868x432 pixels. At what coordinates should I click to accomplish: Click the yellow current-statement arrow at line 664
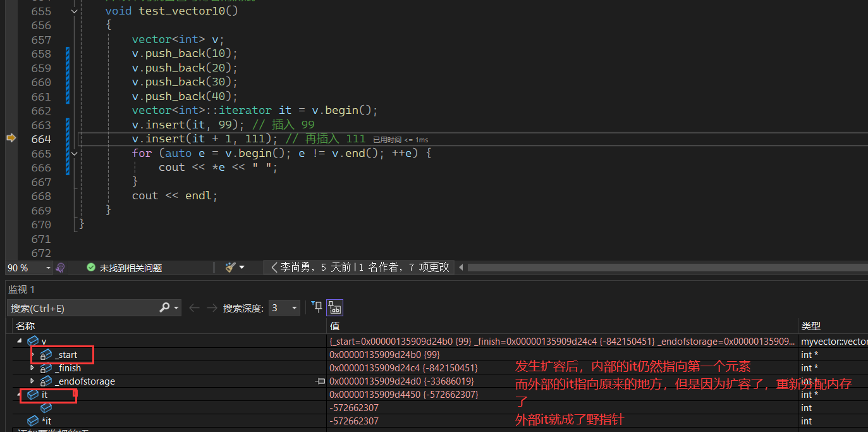pyautogui.click(x=11, y=139)
